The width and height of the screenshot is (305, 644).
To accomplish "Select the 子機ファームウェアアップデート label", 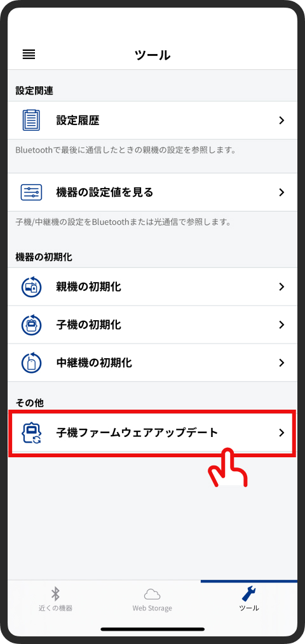I will coord(137,433).
